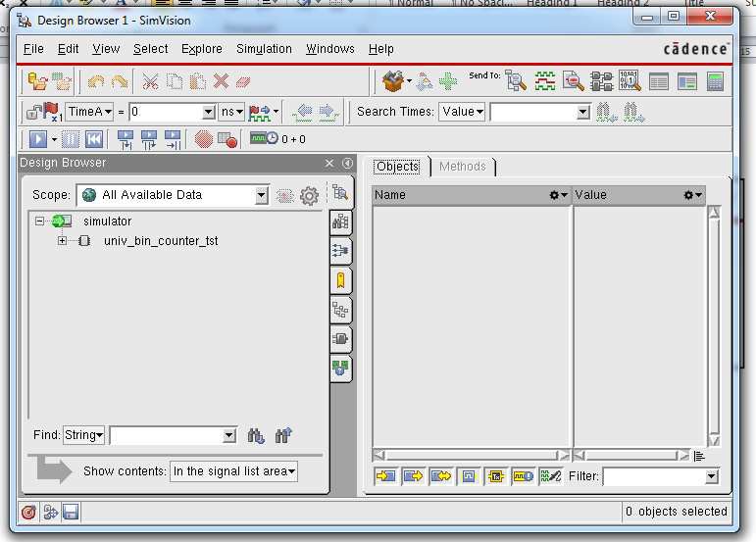
Task: Send to Memory Viewer binary icon
Action: (x=630, y=81)
